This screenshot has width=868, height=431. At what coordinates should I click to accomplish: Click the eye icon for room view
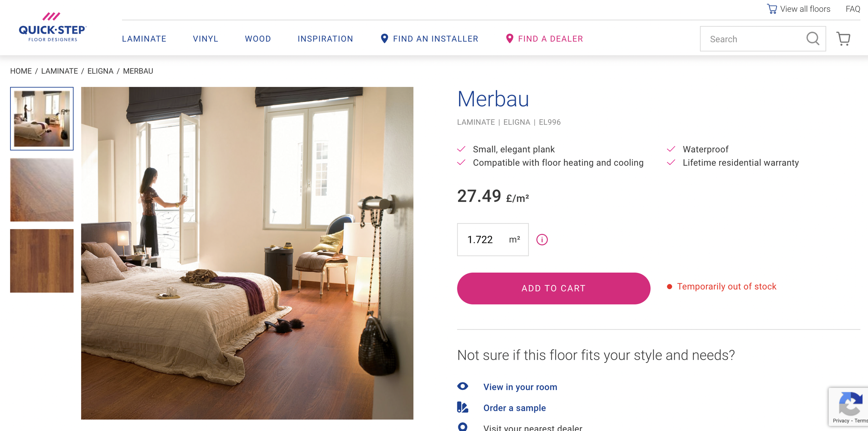point(462,386)
